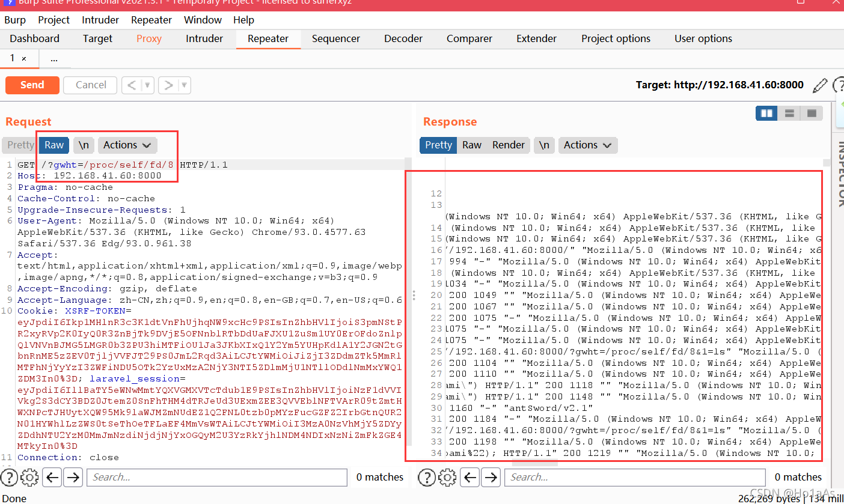
Task: Switch response view to Raw
Action: pos(472,145)
